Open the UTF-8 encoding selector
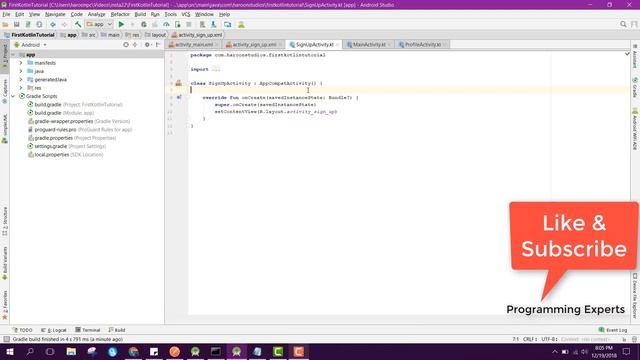 (x=549, y=339)
